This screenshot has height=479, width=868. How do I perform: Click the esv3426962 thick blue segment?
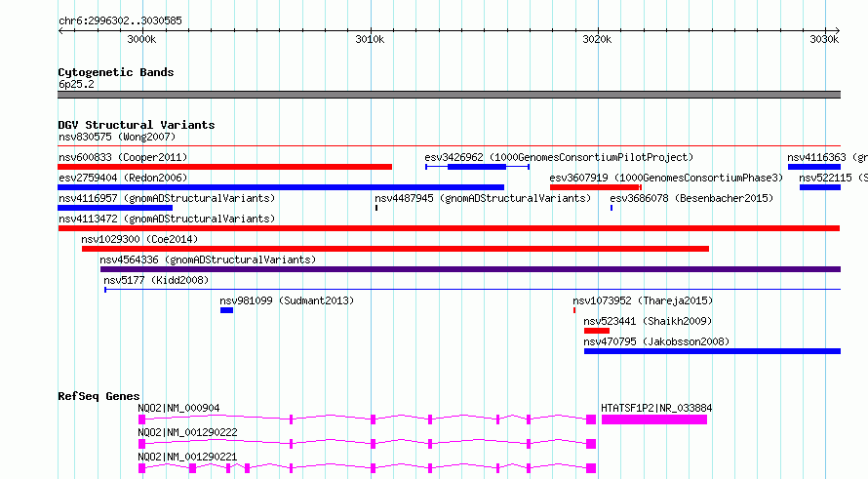click(477, 167)
